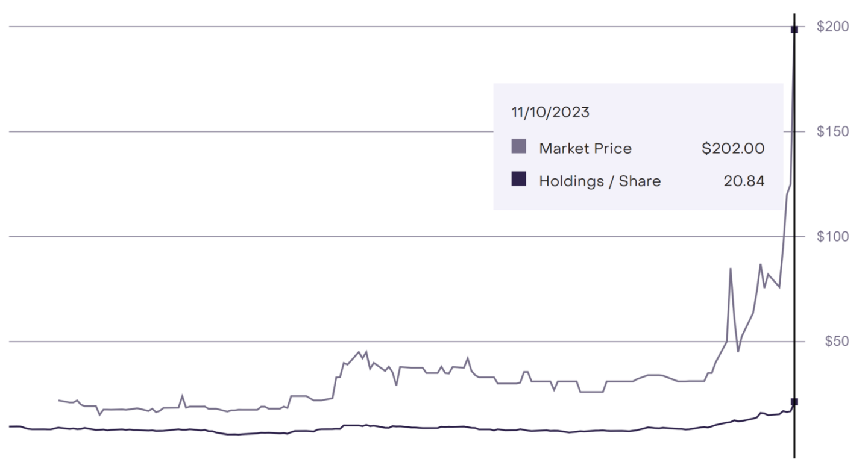Click the 20.84 holdings value
The width and height of the screenshot is (868, 459).
click(744, 181)
